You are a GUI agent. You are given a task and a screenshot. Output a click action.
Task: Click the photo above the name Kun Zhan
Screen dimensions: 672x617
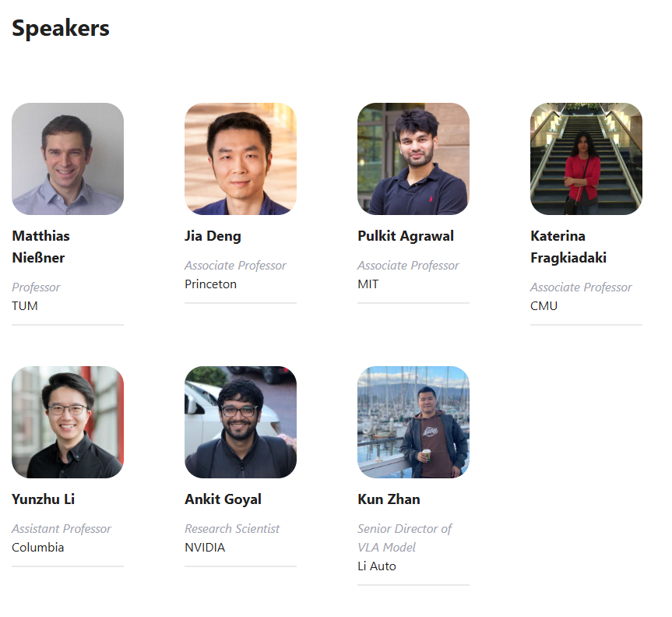tap(413, 422)
